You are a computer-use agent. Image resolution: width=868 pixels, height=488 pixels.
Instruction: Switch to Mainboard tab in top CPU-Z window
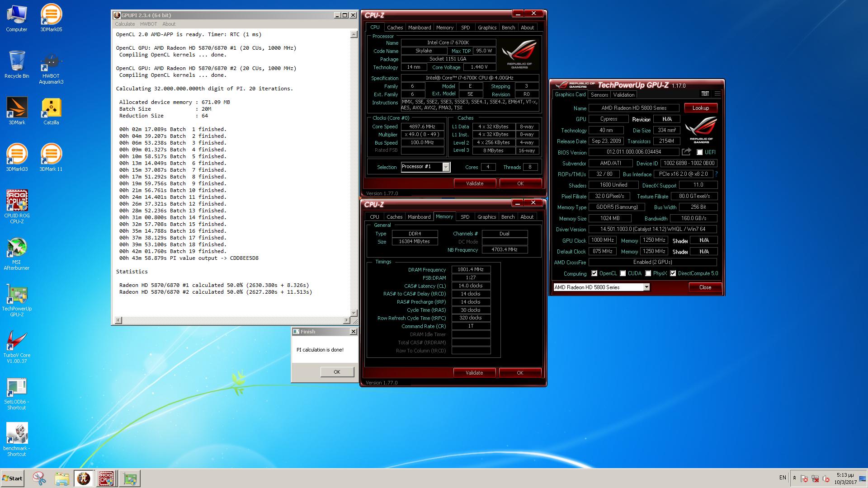pyautogui.click(x=420, y=28)
